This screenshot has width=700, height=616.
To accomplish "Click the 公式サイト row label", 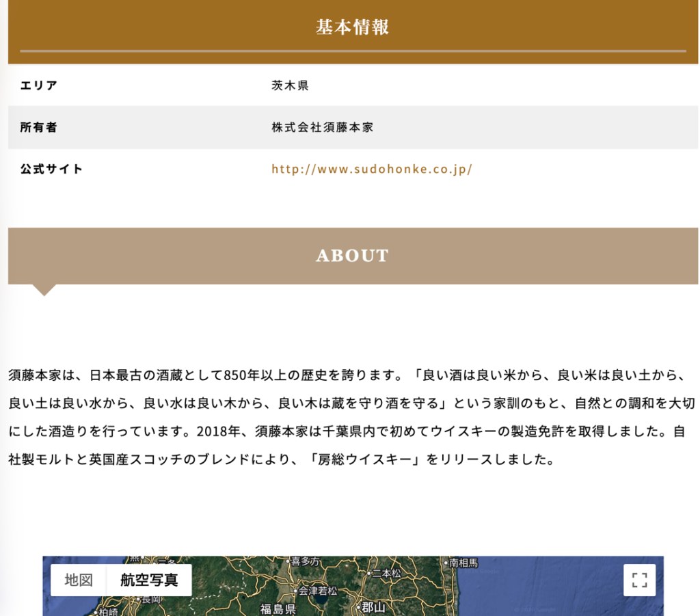I will (x=51, y=169).
